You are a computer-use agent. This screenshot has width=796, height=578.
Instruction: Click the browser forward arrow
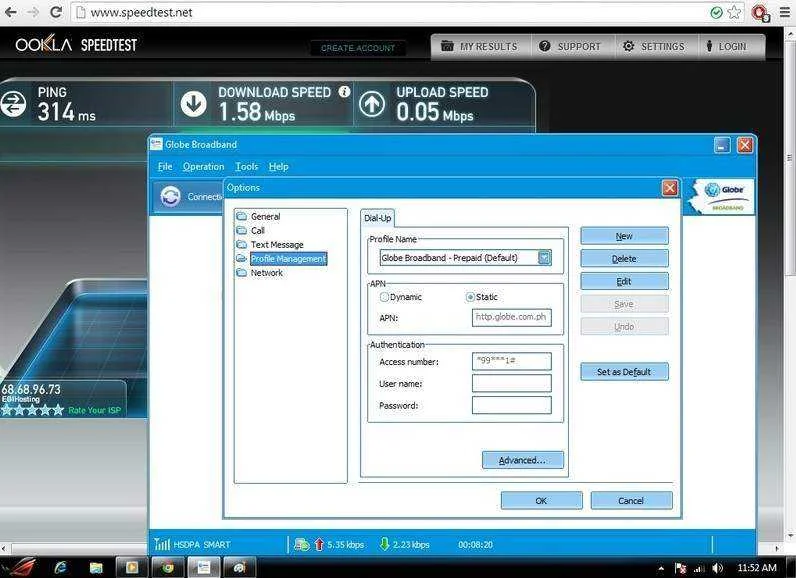pos(33,12)
